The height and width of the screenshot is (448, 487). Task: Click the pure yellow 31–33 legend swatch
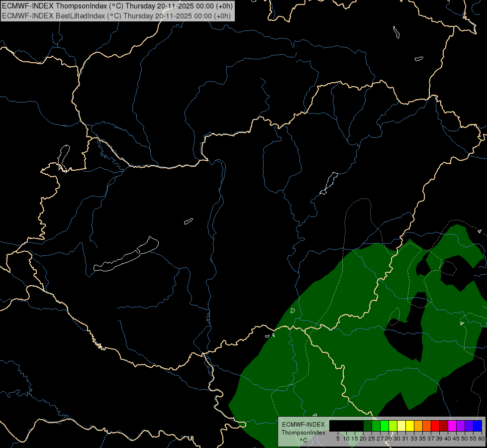pos(410,426)
